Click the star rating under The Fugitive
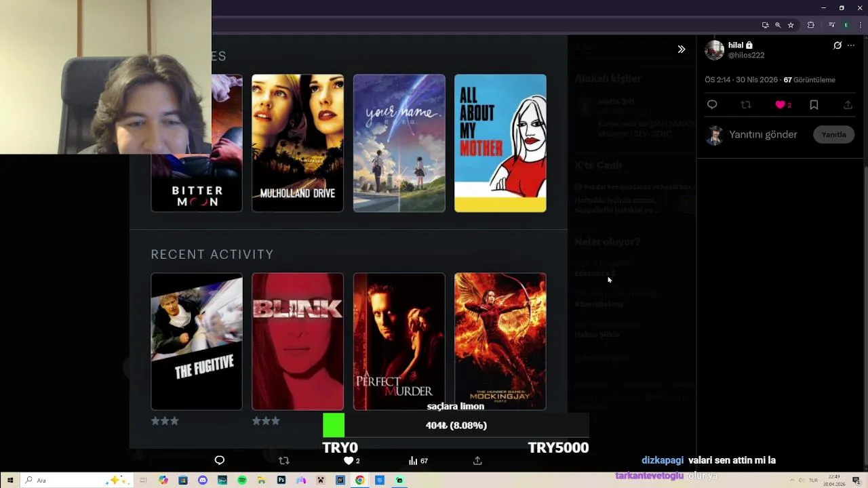 (x=165, y=421)
